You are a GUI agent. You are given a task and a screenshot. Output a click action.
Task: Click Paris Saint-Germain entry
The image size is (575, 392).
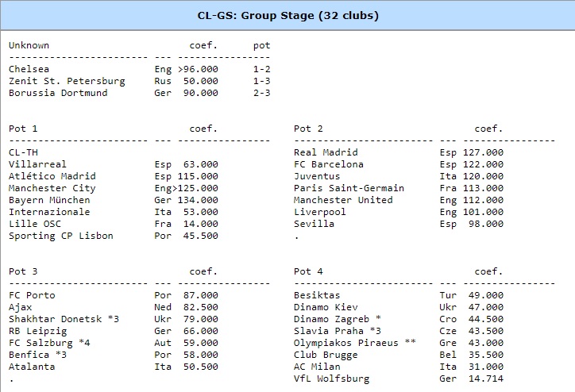(349, 188)
